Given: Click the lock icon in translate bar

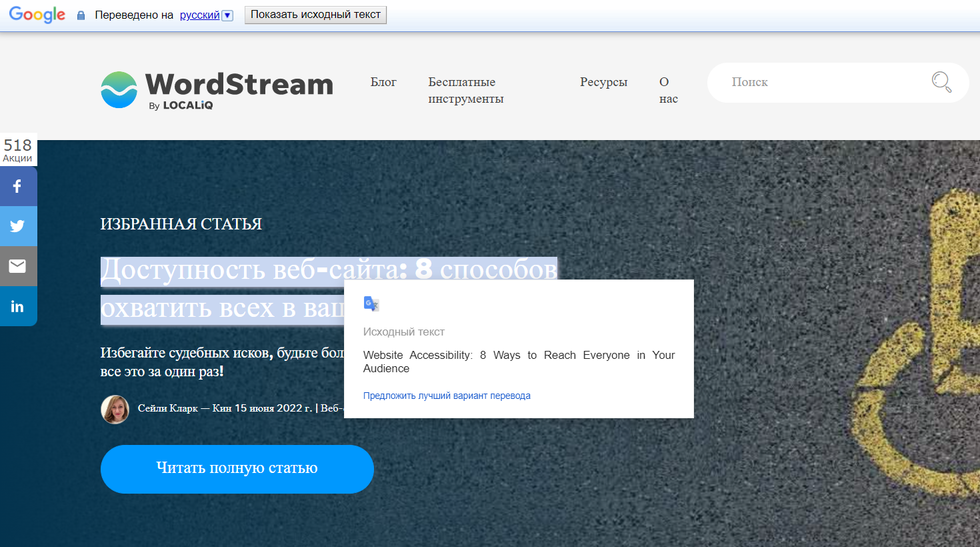Looking at the screenshot, I should pyautogui.click(x=81, y=15).
